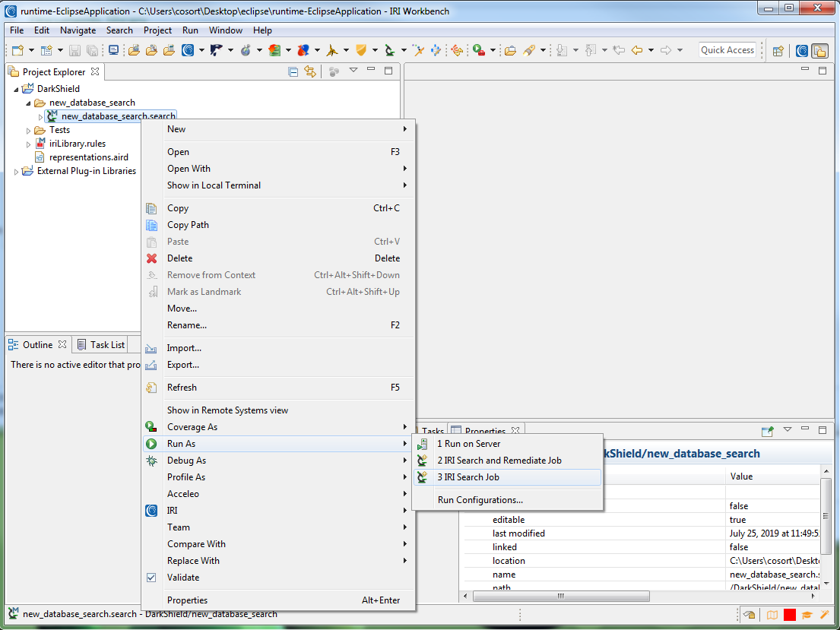Expand the iriLibrary.rules node
840x630 pixels.
pos(28,144)
